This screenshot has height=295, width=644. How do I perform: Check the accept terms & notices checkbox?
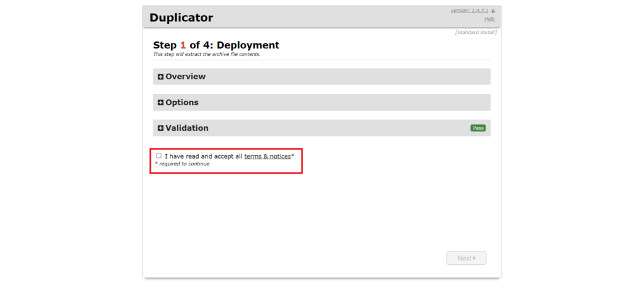pyautogui.click(x=158, y=156)
